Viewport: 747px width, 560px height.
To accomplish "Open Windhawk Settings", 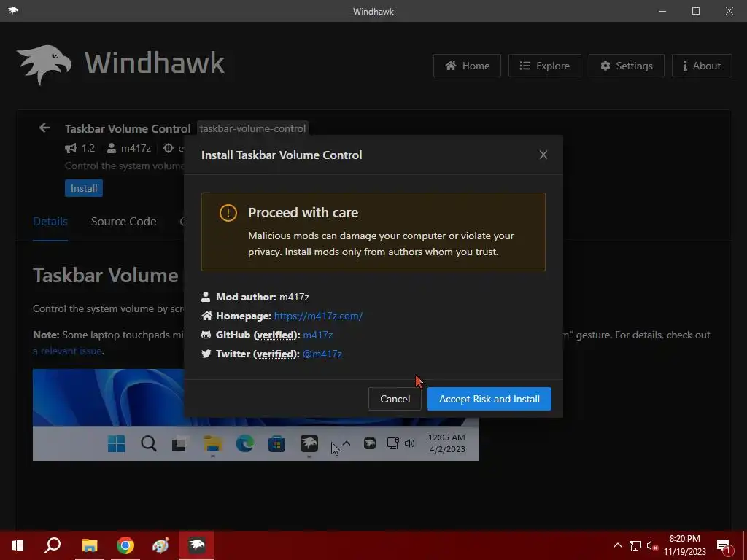I will click(x=627, y=66).
